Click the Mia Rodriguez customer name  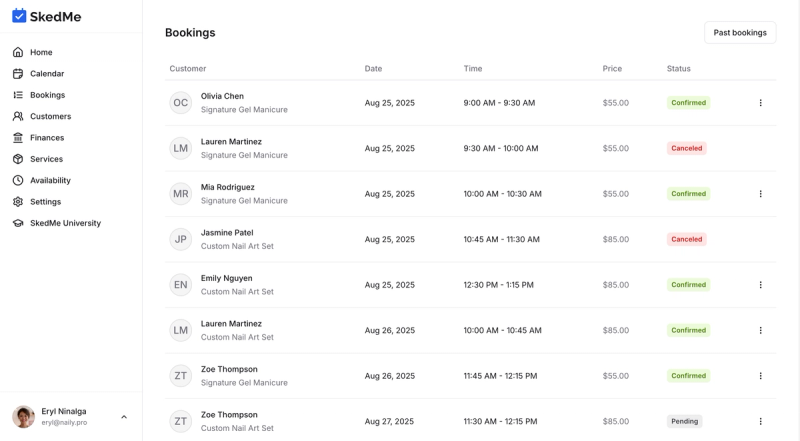pyautogui.click(x=228, y=187)
